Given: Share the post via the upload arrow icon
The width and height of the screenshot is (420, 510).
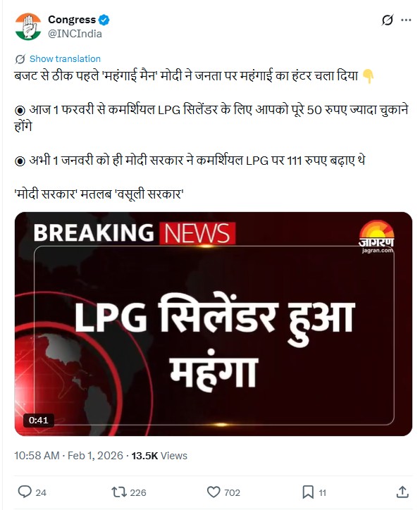Looking at the screenshot, I should 402,492.
